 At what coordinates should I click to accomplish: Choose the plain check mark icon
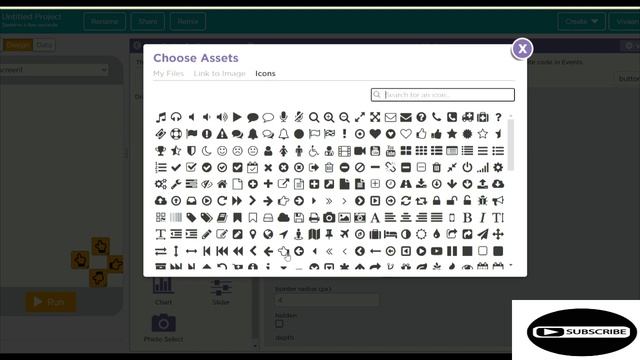pyautogui.click(x=176, y=167)
